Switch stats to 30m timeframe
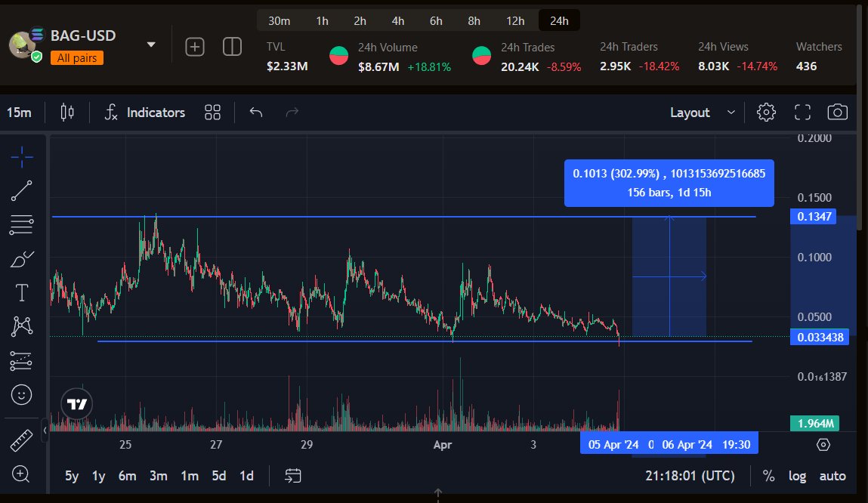This screenshot has height=503, width=868. click(279, 21)
